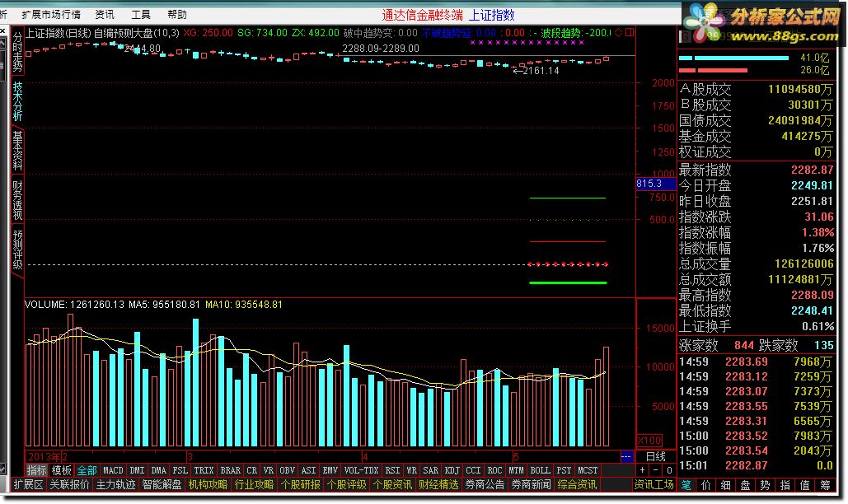The height and width of the screenshot is (504, 848).
Task: Zoom in with the plus button
Action: pos(643,470)
